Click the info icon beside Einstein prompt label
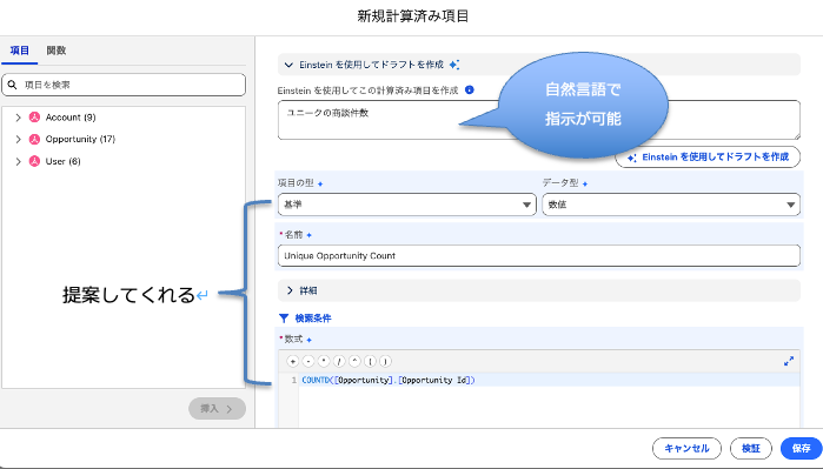 tap(470, 90)
